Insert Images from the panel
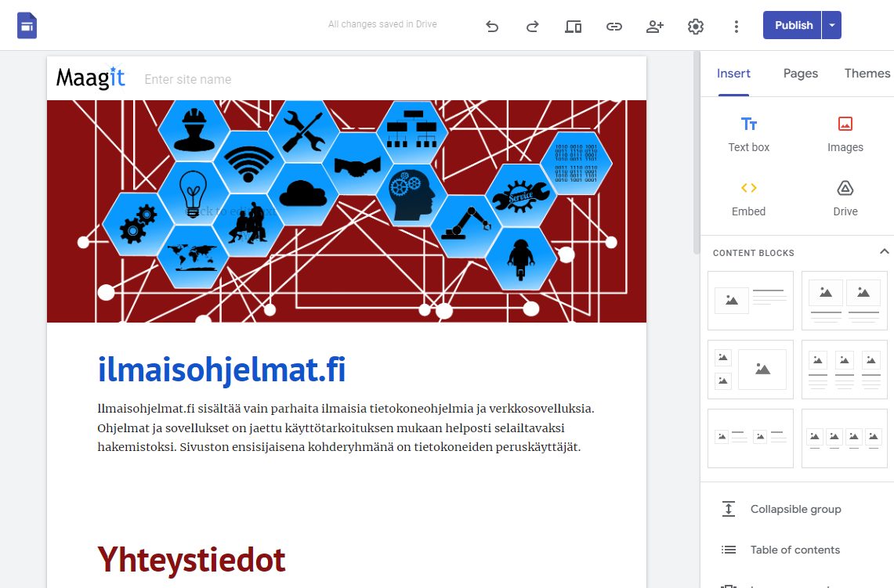The height and width of the screenshot is (588, 894). click(x=845, y=135)
